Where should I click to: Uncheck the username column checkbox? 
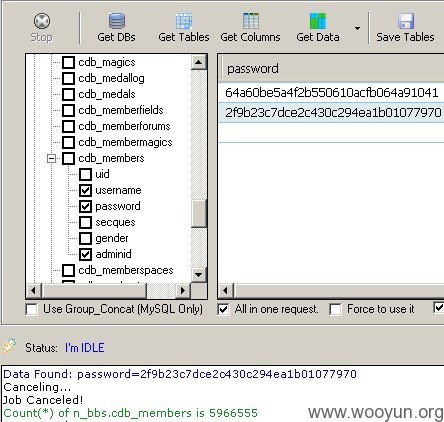click(85, 190)
